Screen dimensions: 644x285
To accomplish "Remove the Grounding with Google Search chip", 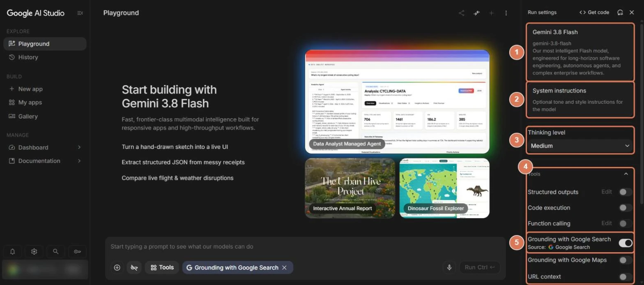I will [x=284, y=267].
